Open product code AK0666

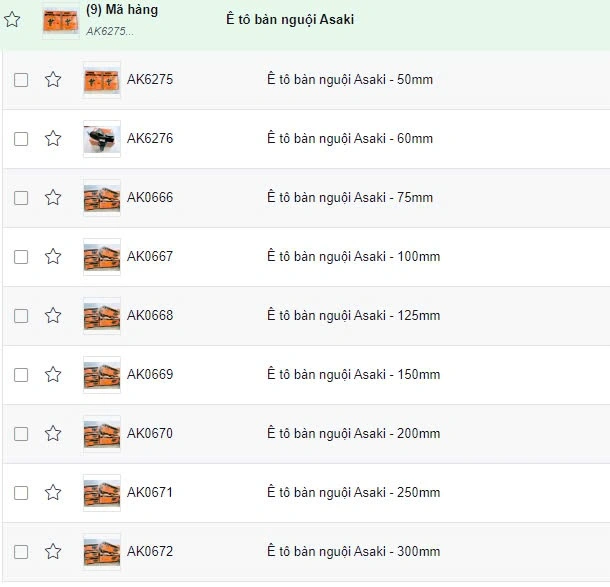(x=150, y=198)
